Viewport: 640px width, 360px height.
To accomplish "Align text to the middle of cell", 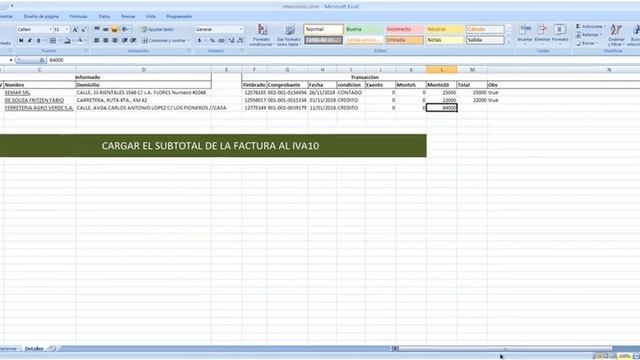I will 106,29.
